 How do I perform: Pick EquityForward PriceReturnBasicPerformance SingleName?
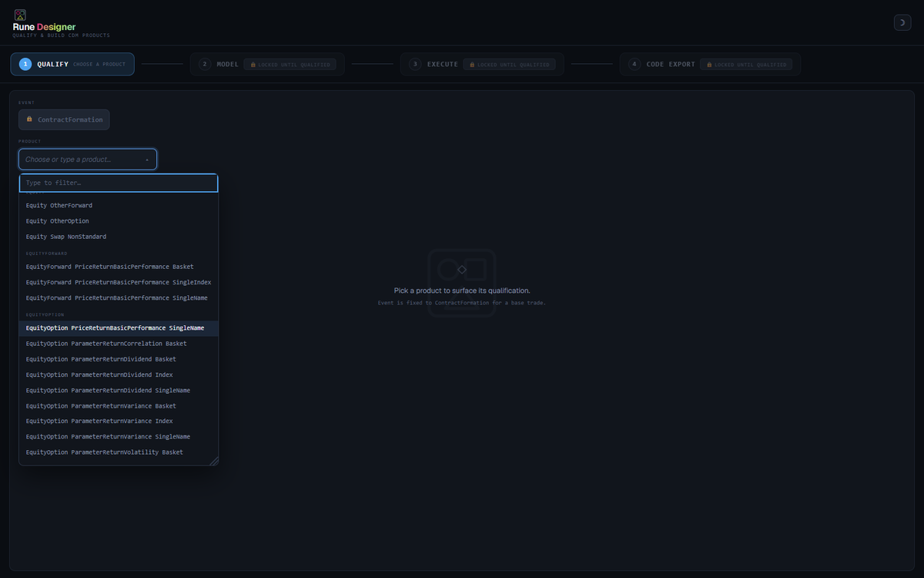[119, 297]
